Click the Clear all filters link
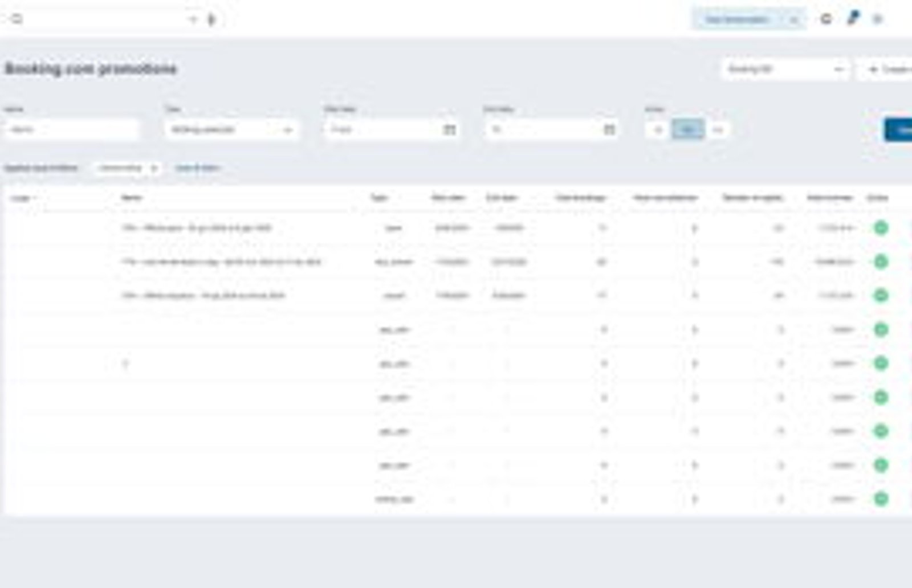The width and height of the screenshot is (912, 588). 197,168
